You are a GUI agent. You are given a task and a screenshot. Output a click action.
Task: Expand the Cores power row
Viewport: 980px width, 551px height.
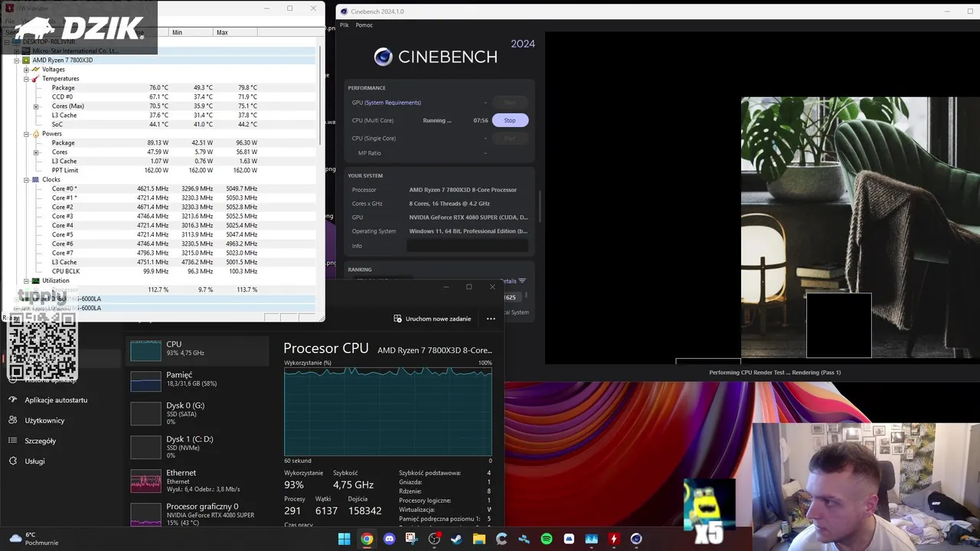pos(36,152)
